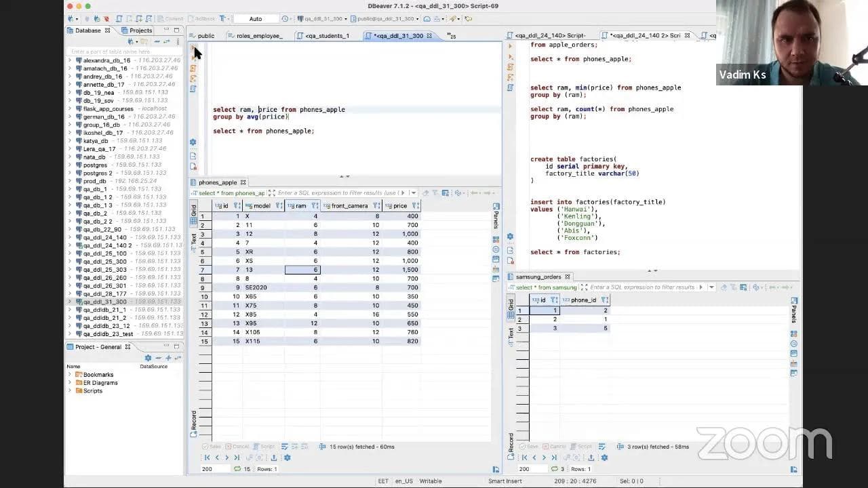Switch phones_apple results to Text view

click(193, 239)
